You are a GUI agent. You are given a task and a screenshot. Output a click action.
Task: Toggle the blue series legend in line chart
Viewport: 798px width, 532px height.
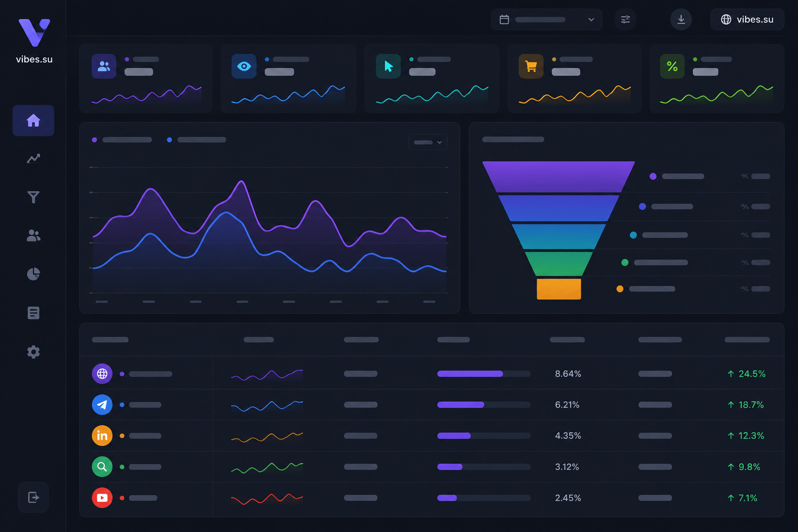point(196,140)
